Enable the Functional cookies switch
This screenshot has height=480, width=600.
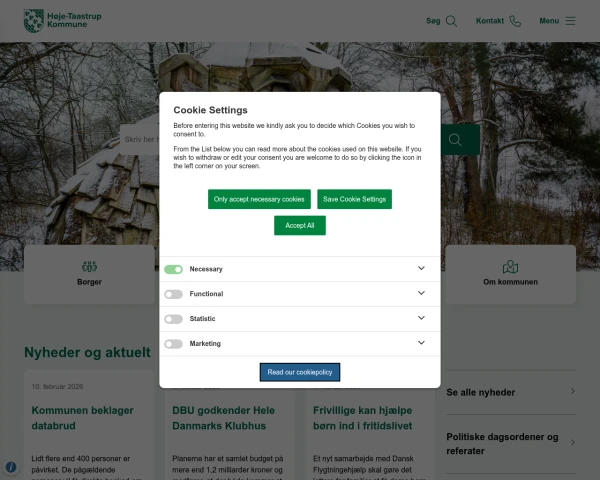pos(173,294)
